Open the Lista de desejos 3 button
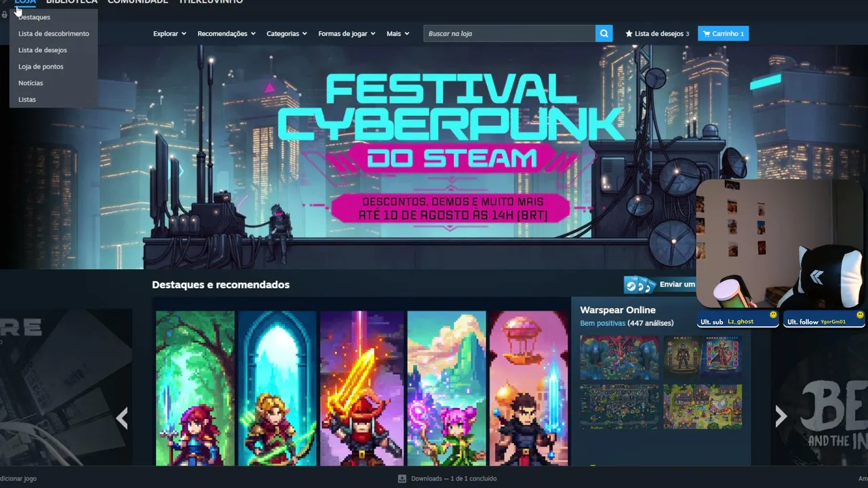 point(657,33)
